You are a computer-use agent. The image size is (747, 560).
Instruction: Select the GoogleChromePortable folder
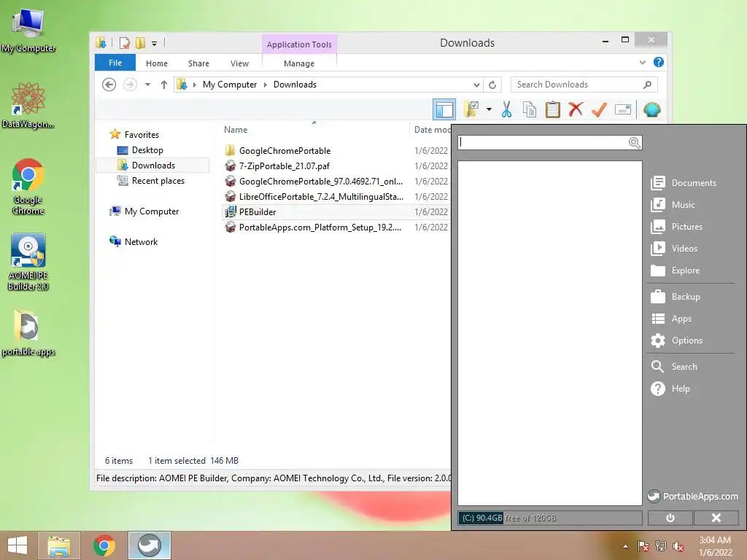pos(285,150)
